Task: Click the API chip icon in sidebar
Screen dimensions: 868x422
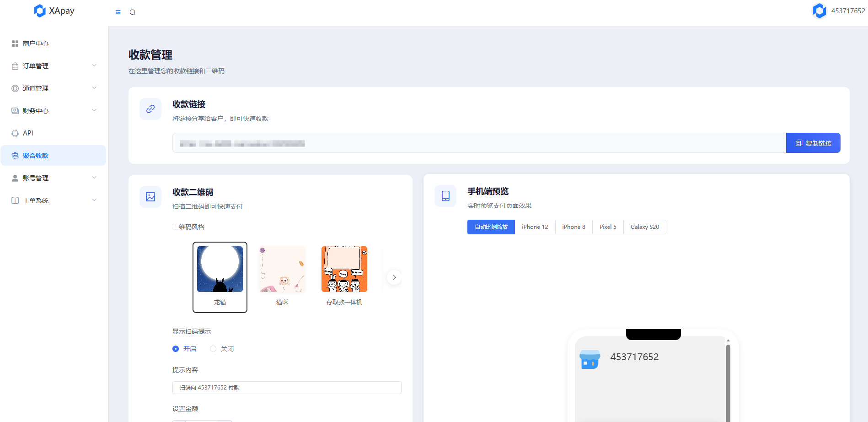Action: [15, 133]
